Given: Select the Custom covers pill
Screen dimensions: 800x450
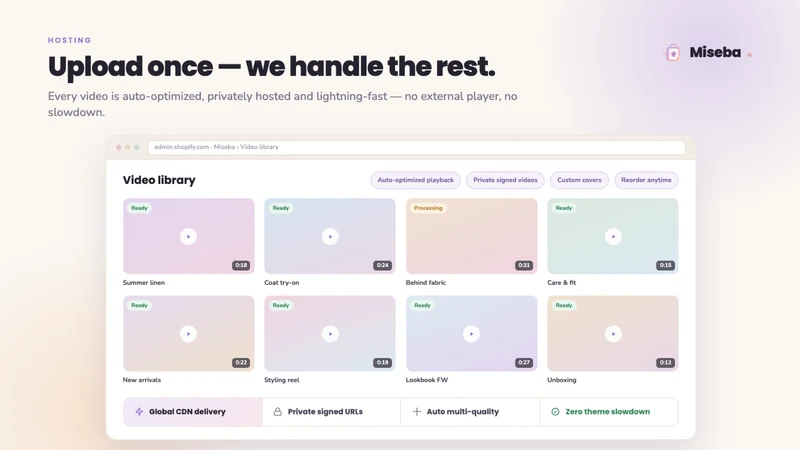Looking at the screenshot, I should point(579,180).
